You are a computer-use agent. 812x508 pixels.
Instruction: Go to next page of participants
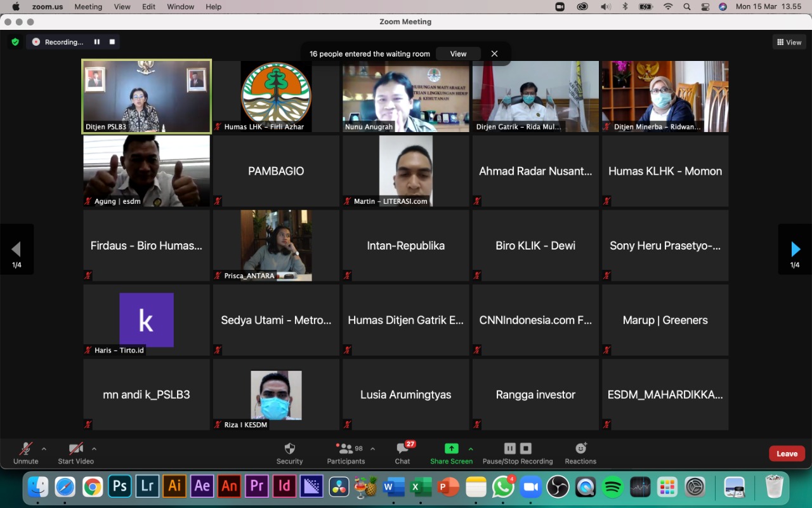(x=795, y=249)
